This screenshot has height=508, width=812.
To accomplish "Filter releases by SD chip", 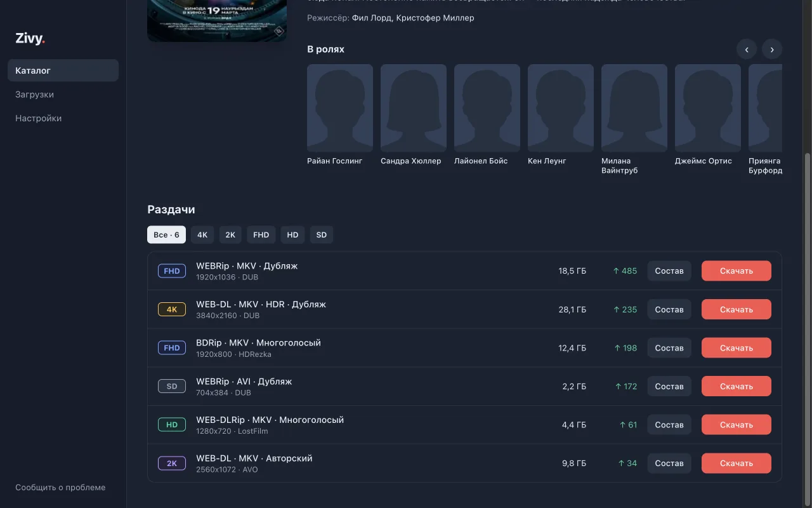I will click(322, 235).
